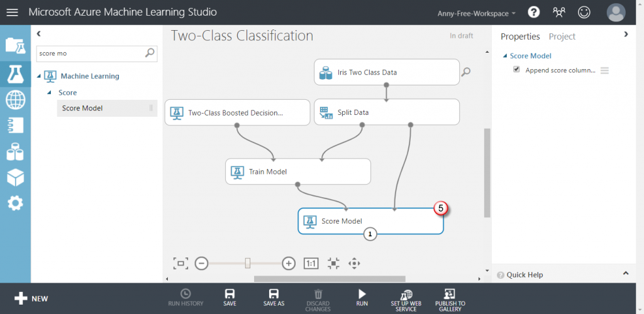644x314 pixels.
Task: Open the Settings gear sidebar icon
Action: (15, 203)
